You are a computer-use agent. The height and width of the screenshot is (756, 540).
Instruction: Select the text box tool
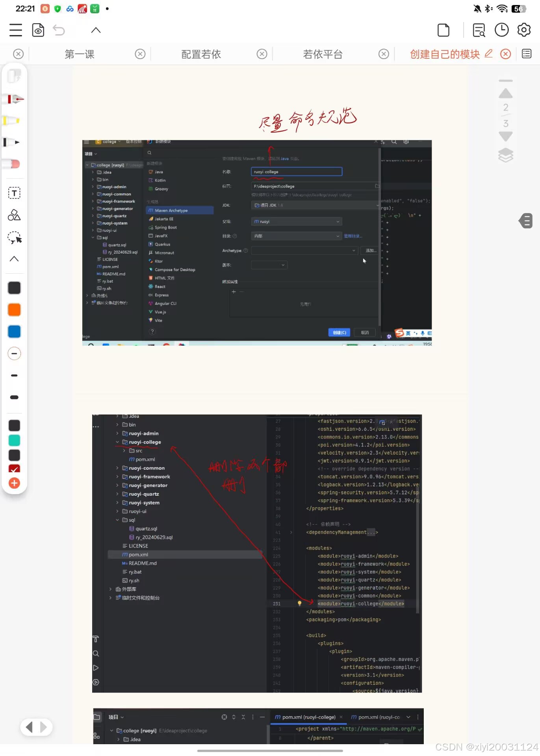14,193
